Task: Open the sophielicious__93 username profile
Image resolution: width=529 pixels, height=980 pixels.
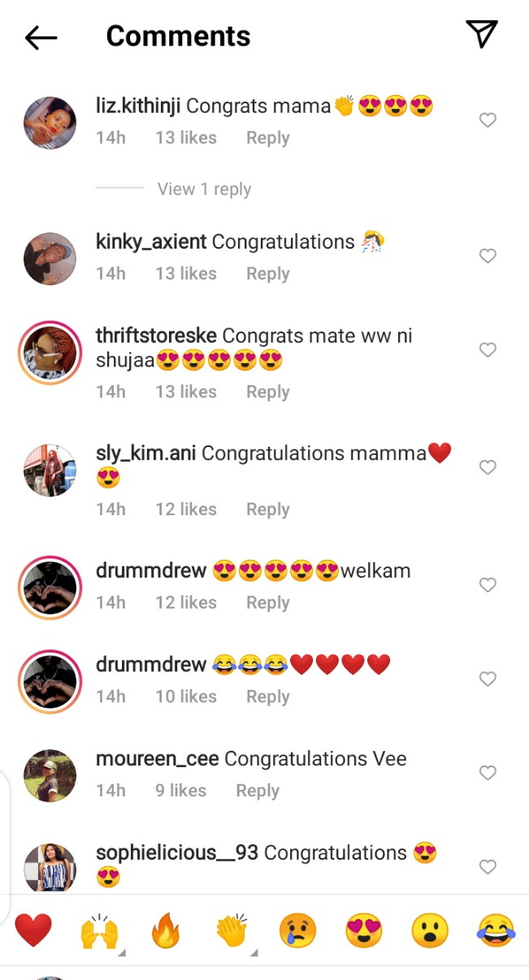Action: tap(177, 852)
